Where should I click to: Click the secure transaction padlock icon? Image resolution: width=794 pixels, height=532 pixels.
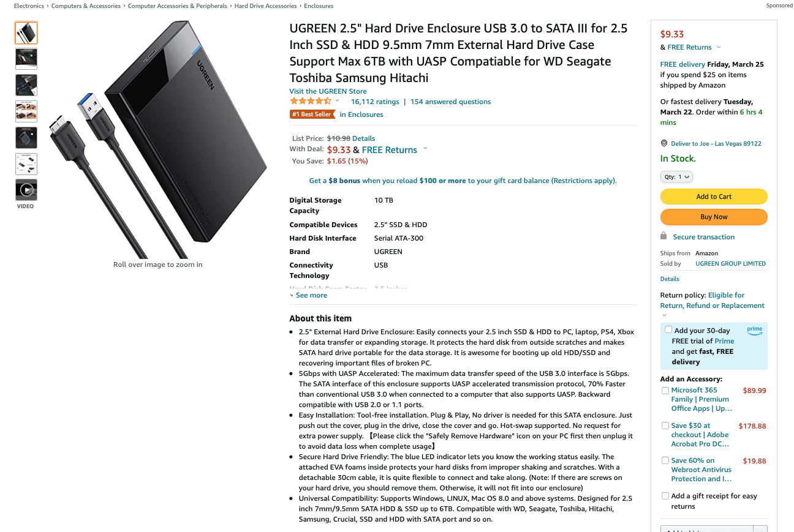[x=664, y=236]
